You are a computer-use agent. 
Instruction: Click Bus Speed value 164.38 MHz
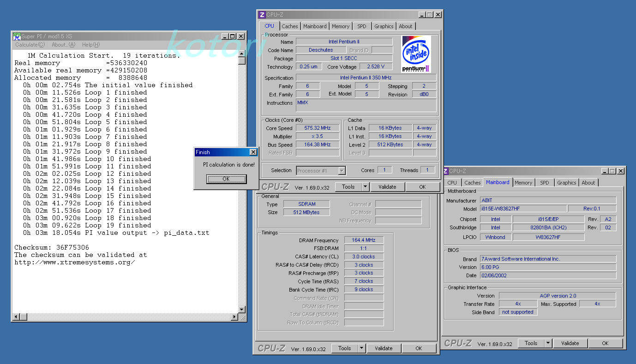tap(318, 145)
